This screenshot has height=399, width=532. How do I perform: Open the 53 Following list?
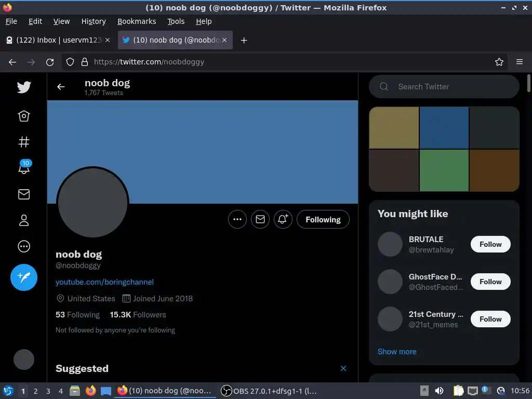[78, 314]
